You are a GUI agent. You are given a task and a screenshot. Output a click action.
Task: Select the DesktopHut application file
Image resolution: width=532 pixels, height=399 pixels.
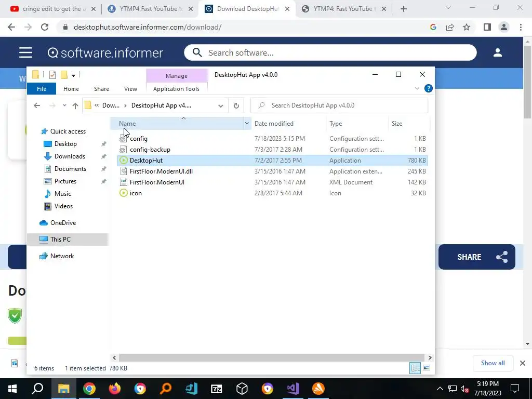tap(272, 161)
